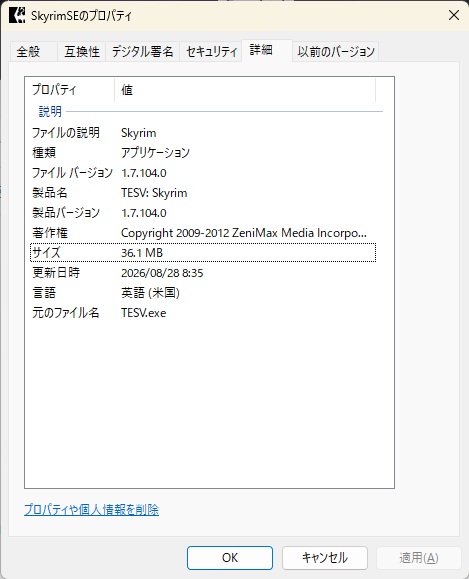This screenshot has height=579, width=469.
Task: Click the 値 column header
Action: (245, 90)
